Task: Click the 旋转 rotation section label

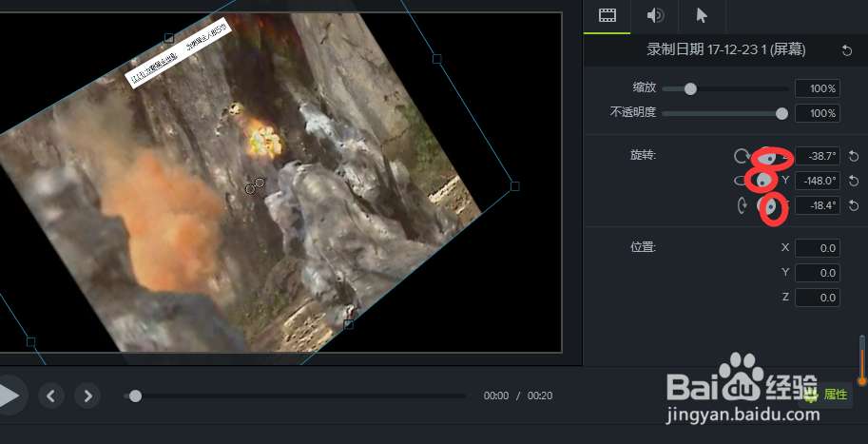Action: click(x=643, y=156)
